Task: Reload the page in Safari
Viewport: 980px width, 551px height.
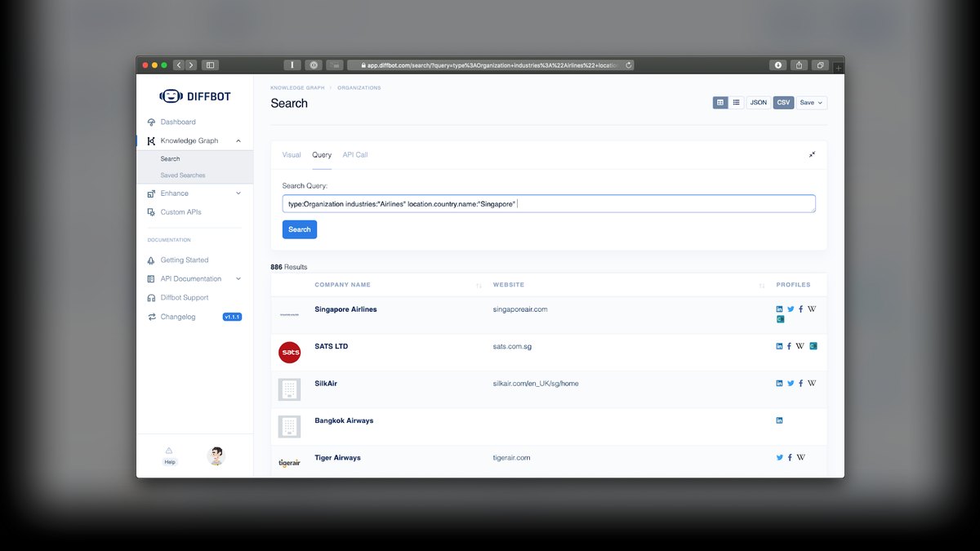Action: [x=629, y=64]
